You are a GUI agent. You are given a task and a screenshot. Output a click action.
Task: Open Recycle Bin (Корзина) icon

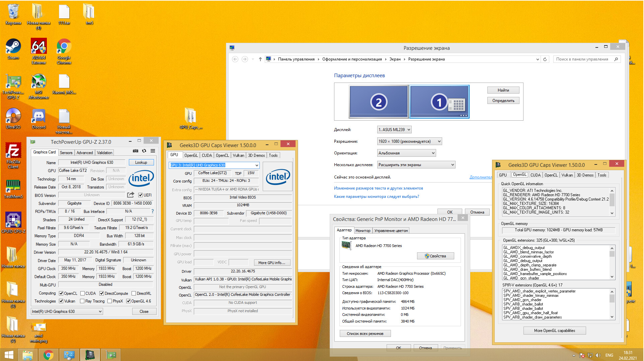tap(13, 14)
